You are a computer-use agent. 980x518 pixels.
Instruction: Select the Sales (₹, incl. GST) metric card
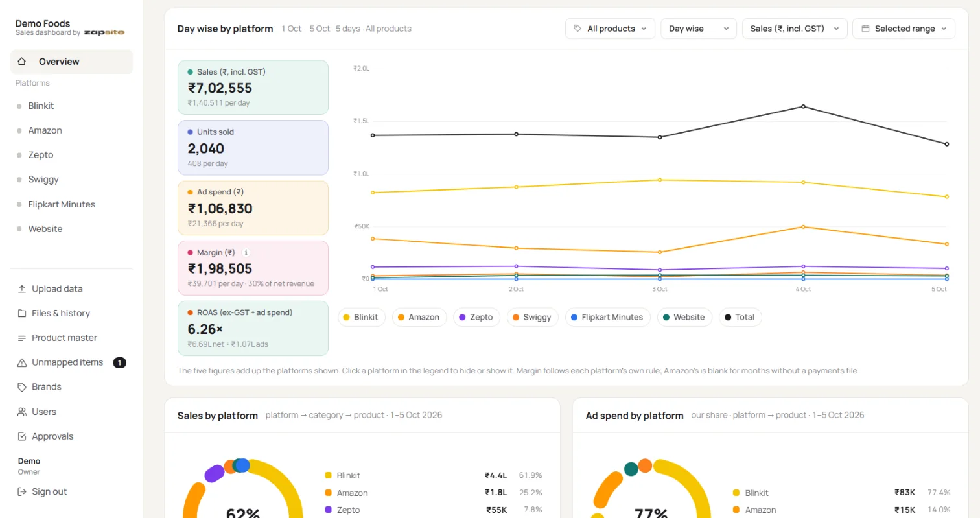[253, 88]
